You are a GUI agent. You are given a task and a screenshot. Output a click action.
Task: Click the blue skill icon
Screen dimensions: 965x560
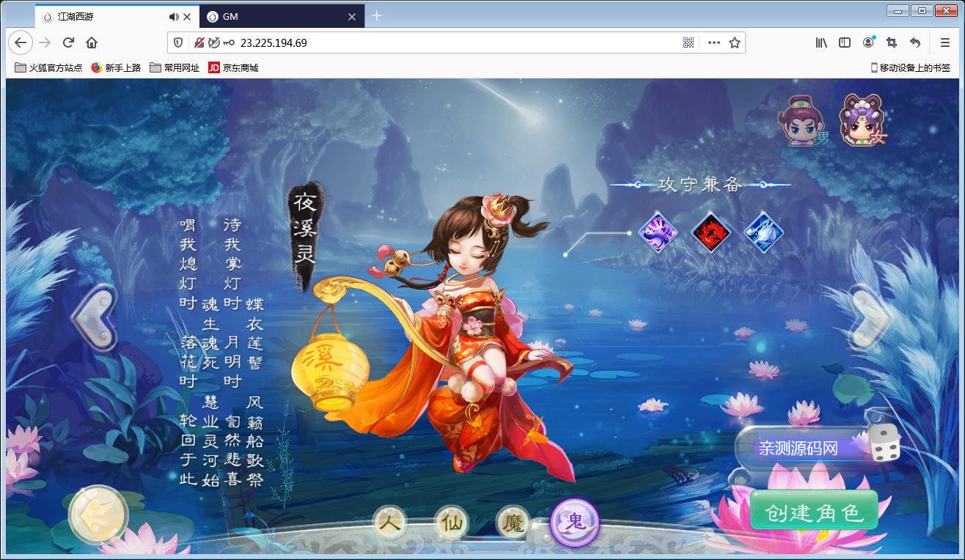click(x=764, y=232)
